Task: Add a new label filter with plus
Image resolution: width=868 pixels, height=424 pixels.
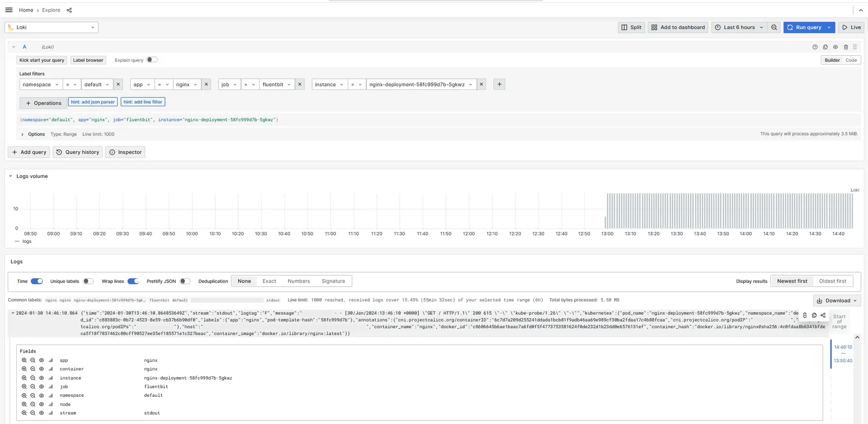Action: click(x=500, y=85)
